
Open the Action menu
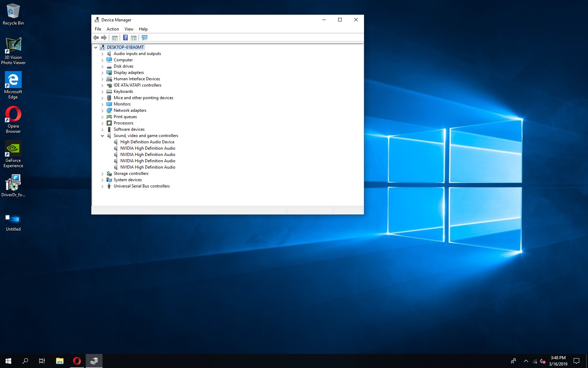click(x=113, y=29)
